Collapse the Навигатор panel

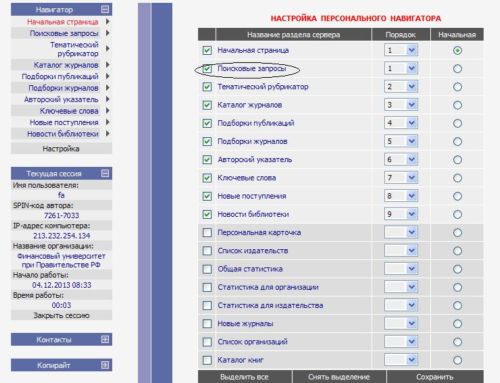[105, 10]
